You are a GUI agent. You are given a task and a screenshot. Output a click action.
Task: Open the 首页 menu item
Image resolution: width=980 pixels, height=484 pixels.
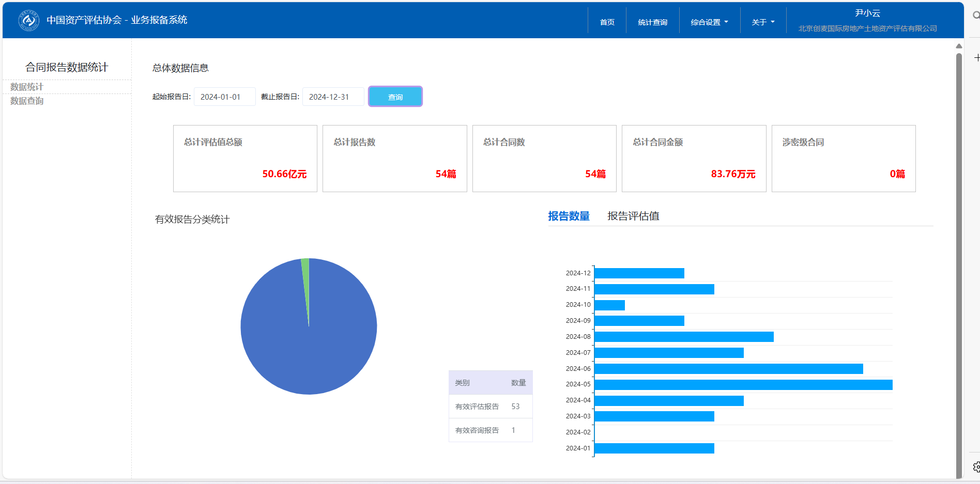tap(607, 22)
